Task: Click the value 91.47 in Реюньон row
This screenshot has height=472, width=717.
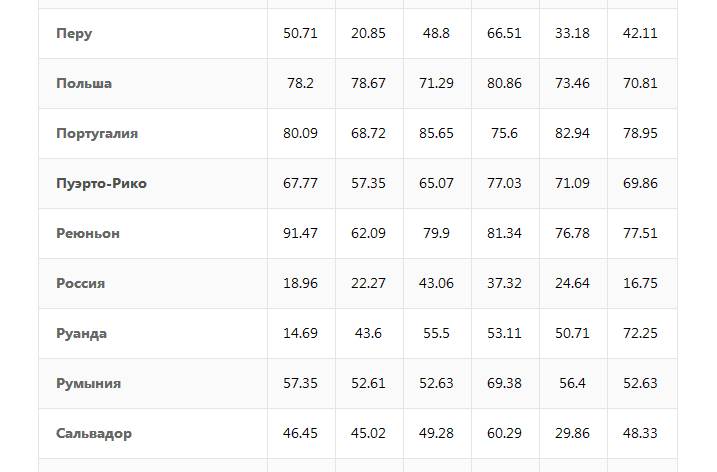Action: point(300,233)
